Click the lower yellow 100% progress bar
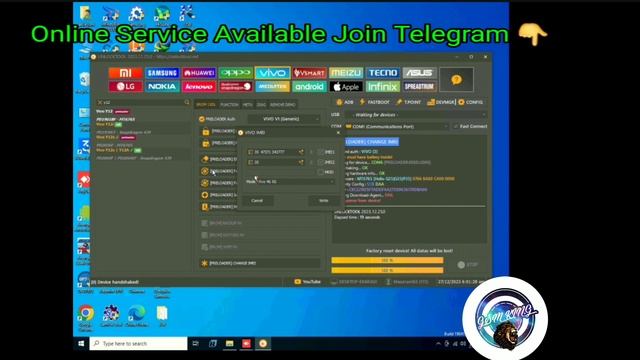 (x=387, y=270)
